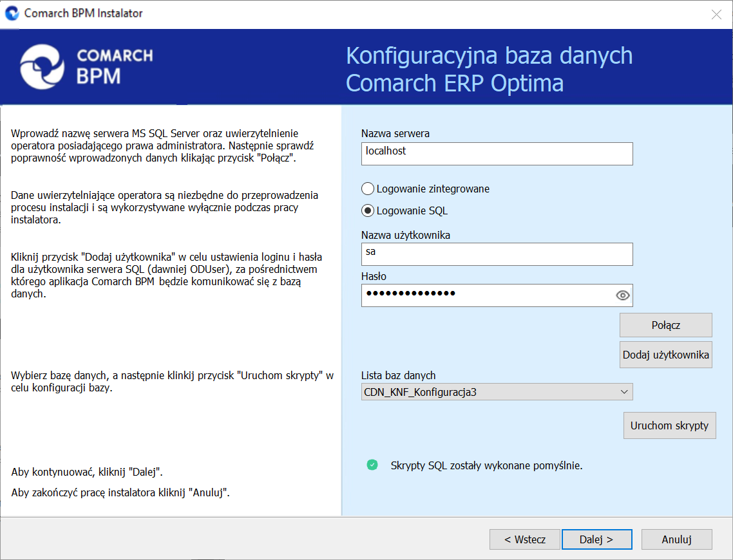
Task: Click the "Skrypty SQL zostały wykonane pomyślnie." message
Action: click(x=487, y=465)
